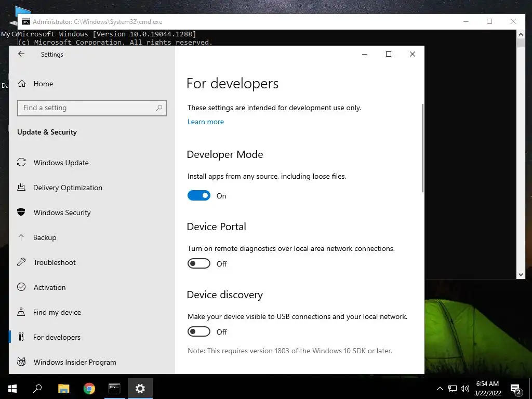Go back using the Settings back arrow
The image size is (532, 399).
tap(21, 54)
